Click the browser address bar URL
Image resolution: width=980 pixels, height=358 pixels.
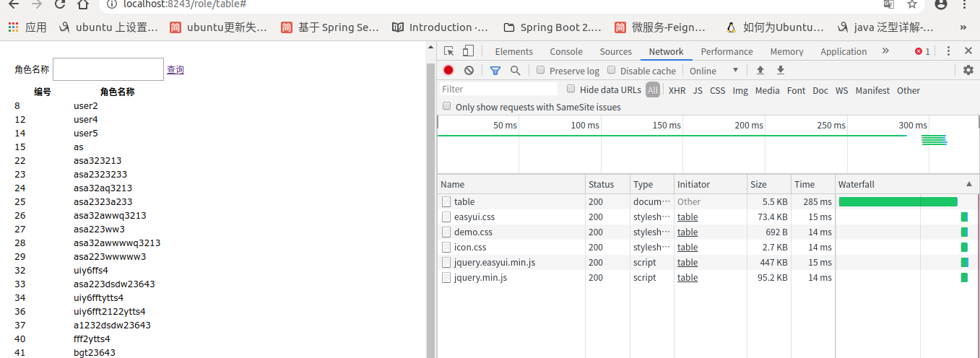[185, 4]
